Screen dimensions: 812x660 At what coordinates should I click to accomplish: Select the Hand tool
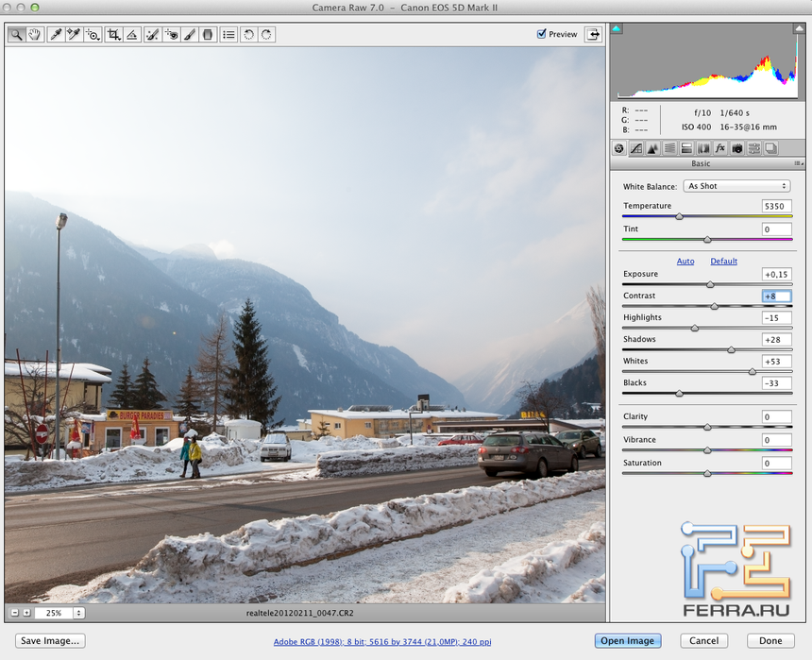click(35, 34)
